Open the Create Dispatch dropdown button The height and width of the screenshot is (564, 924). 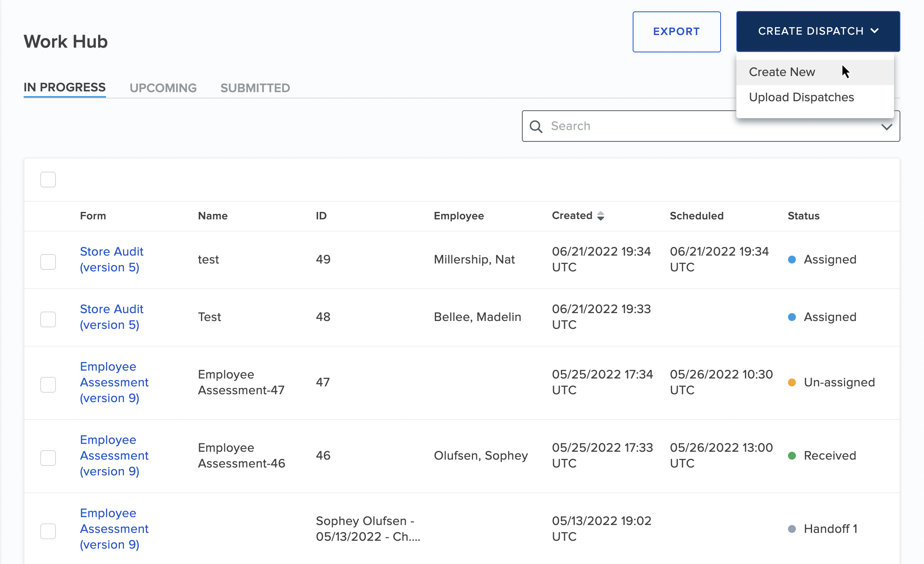pos(818,32)
